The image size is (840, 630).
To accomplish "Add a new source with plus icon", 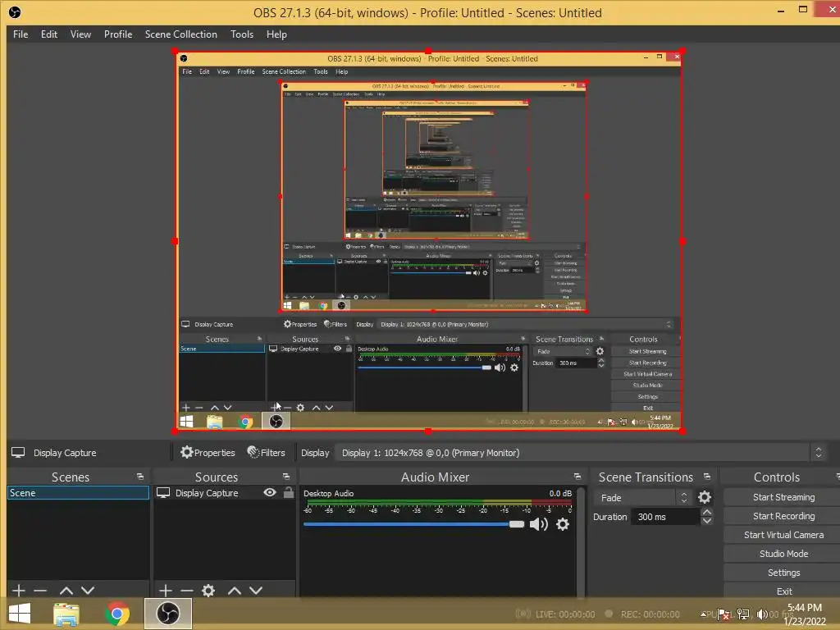I will click(166, 591).
